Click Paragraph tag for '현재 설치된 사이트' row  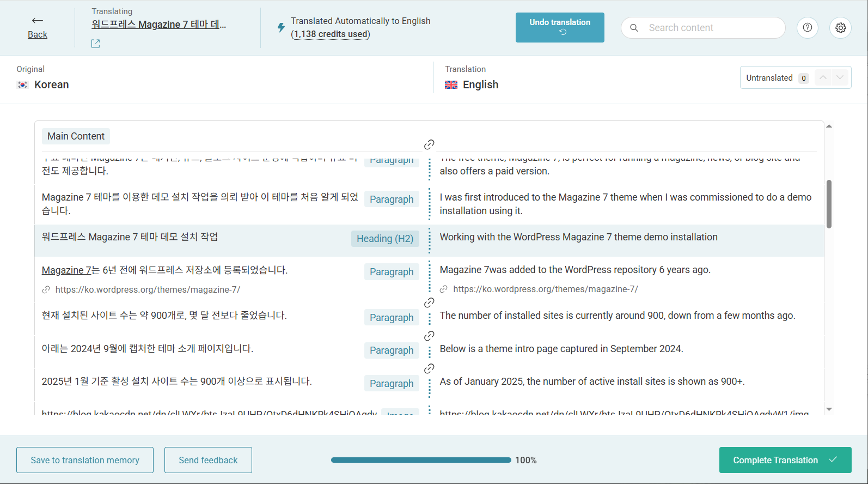[x=392, y=318]
